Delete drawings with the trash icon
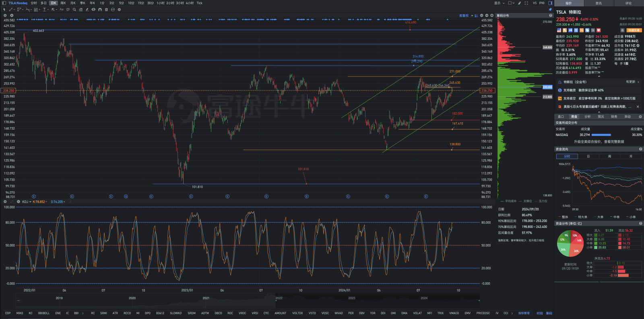The height and width of the screenshot is (319, 644). tap(106, 9)
